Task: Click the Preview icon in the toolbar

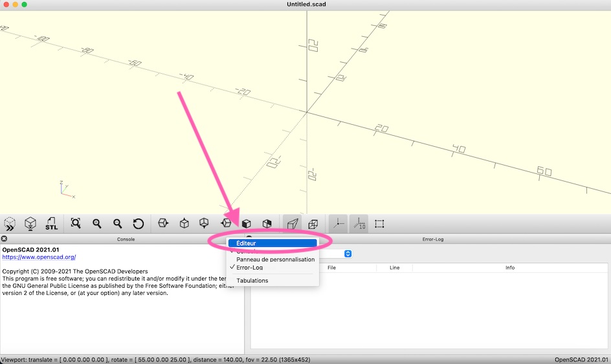Action: point(10,224)
